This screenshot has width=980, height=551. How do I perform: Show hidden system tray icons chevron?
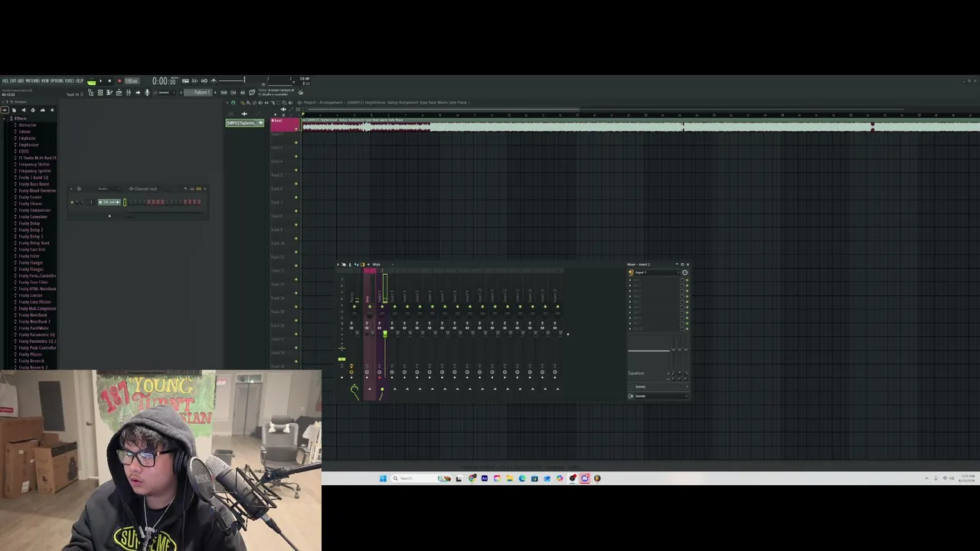point(926,478)
